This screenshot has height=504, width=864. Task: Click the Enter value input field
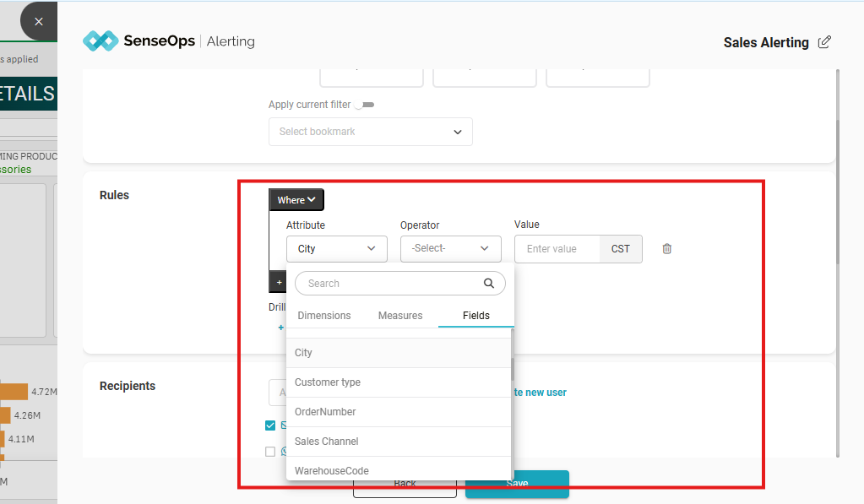[556, 249]
